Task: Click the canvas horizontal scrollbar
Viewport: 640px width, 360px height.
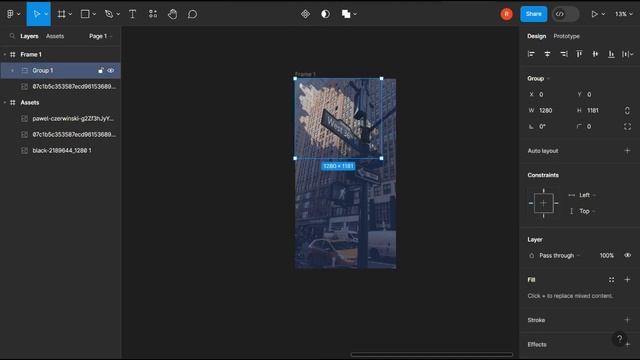Action: (431, 354)
